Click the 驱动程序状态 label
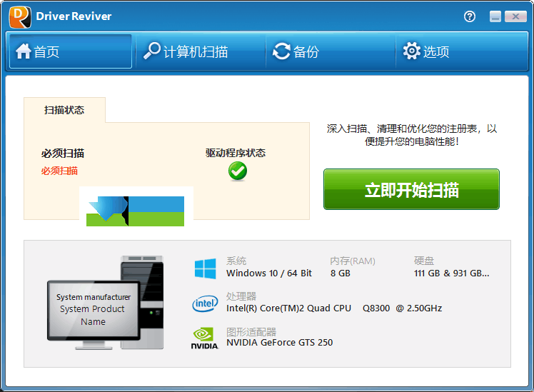Screen dimensions: 534x392 click(236, 153)
